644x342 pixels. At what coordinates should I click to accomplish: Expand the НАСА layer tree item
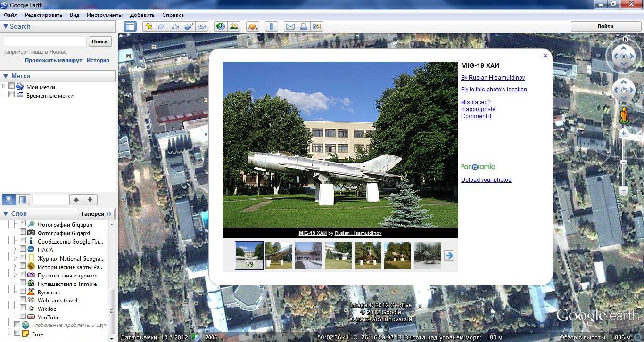tap(16, 250)
